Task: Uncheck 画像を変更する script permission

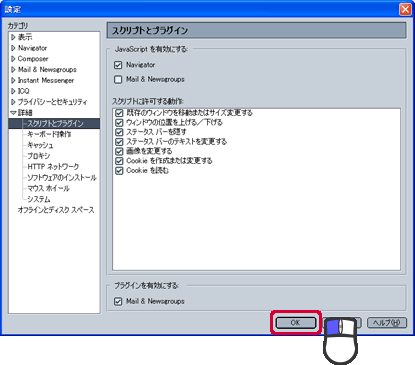Action: (x=119, y=152)
